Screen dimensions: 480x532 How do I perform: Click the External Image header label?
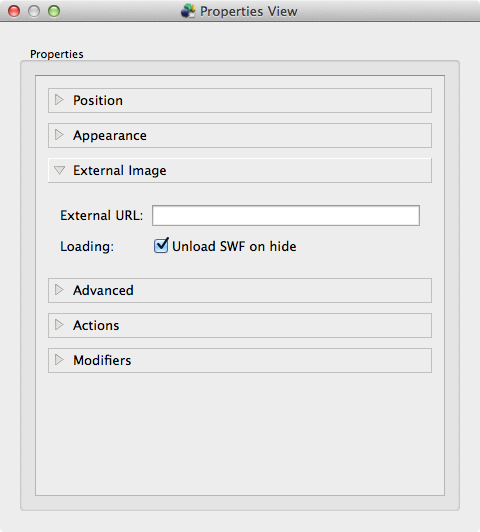coord(120,170)
